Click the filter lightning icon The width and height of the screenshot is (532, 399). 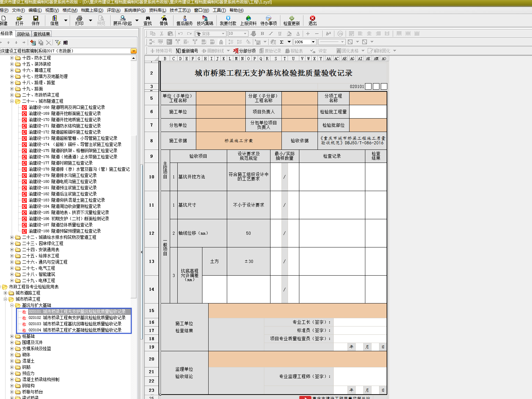(x=58, y=43)
